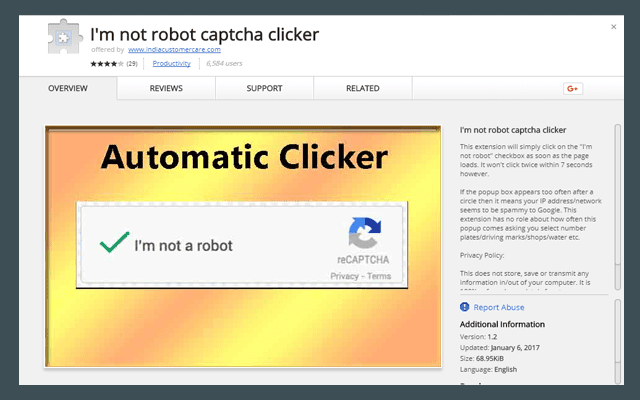Image resolution: width=640 pixels, height=400 pixels.
Task: Click the Privacy link in the captcha image
Action: tap(345, 275)
